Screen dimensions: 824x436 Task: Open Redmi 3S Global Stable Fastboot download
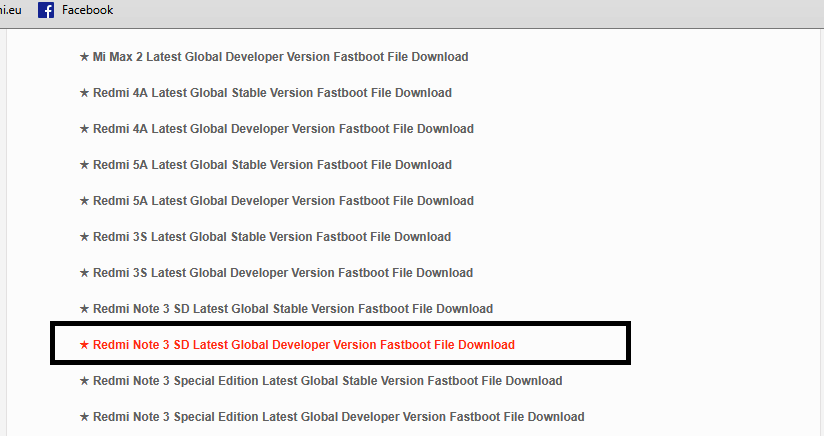[x=265, y=237]
